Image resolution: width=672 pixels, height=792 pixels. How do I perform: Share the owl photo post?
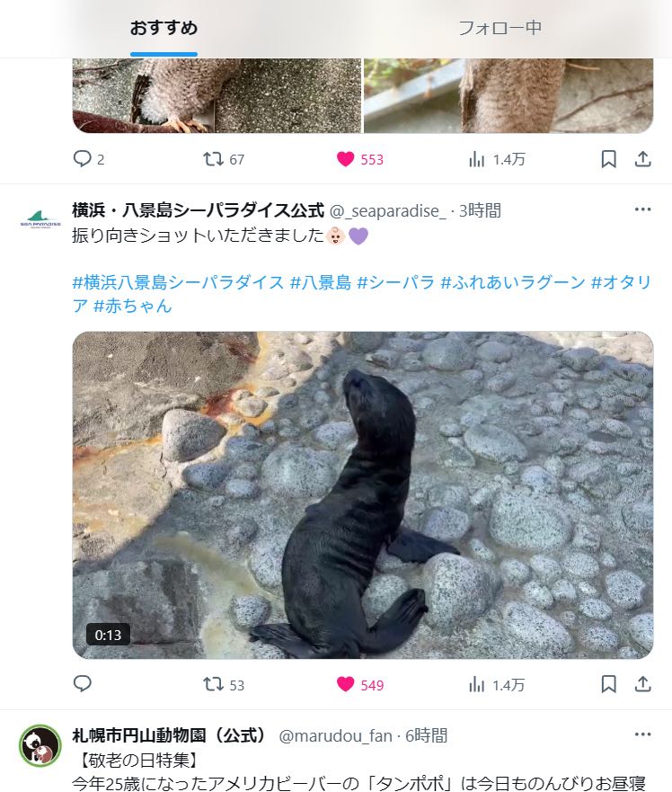[x=642, y=159]
